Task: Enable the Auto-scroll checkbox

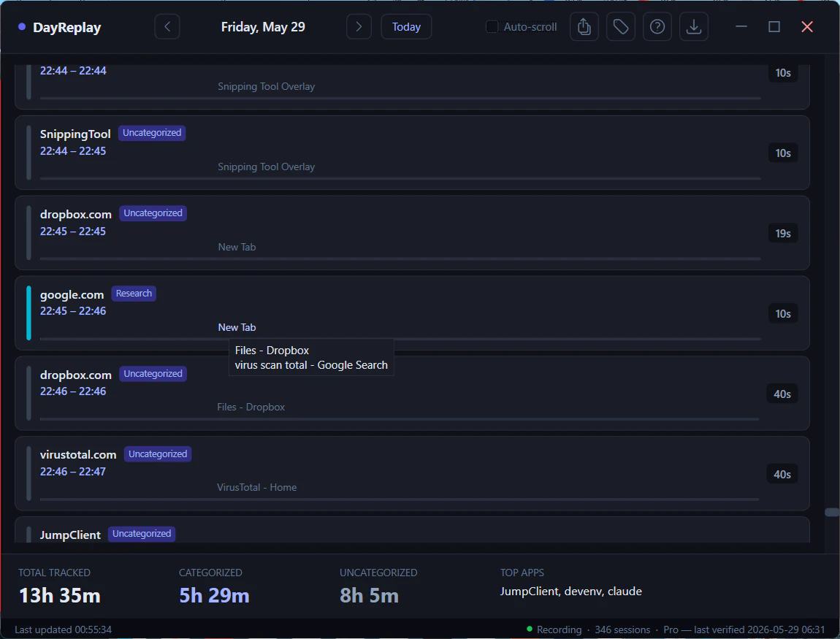Action: (x=492, y=27)
